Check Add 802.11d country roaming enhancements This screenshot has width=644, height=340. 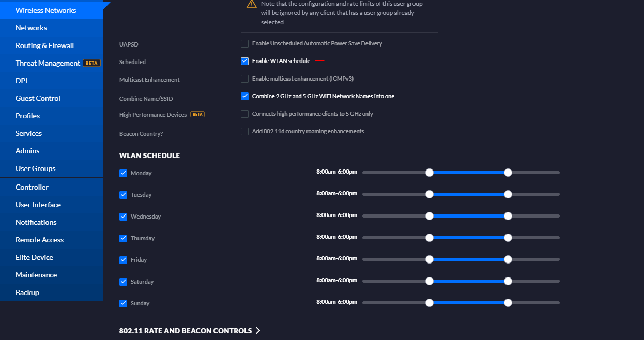[245, 132]
